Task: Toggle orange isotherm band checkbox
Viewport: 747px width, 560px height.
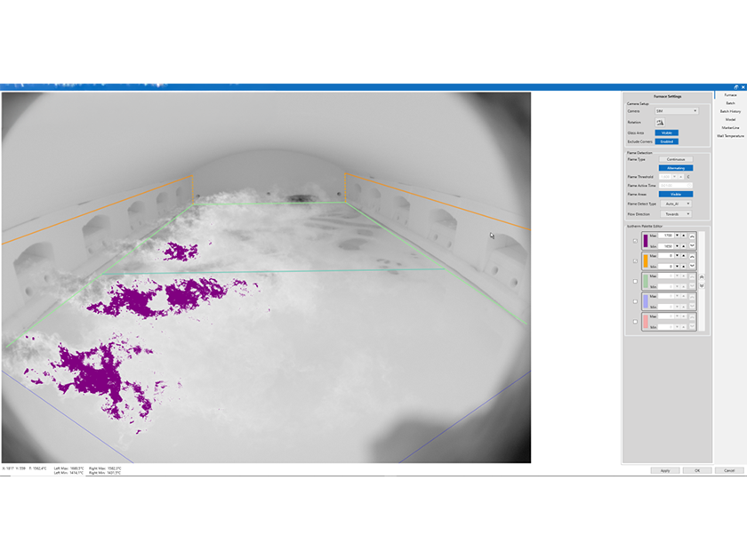Action: click(635, 261)
